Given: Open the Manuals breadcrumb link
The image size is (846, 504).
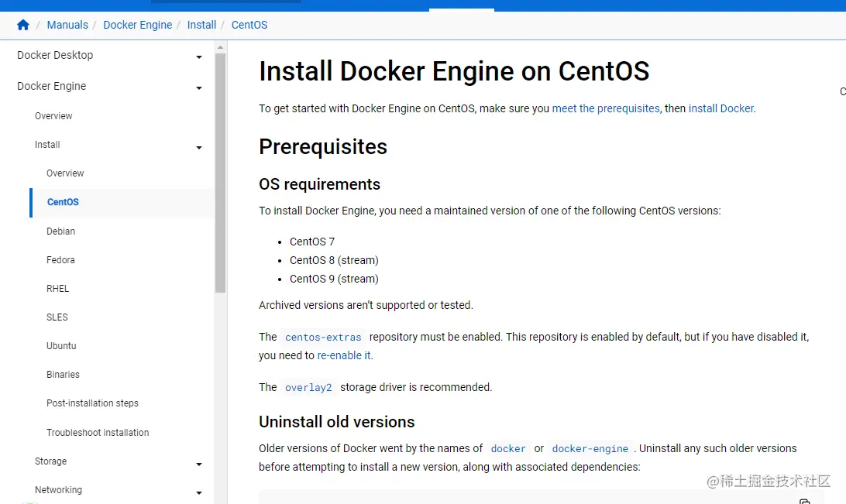Looking at the screenshot, I should coord(67,25).
